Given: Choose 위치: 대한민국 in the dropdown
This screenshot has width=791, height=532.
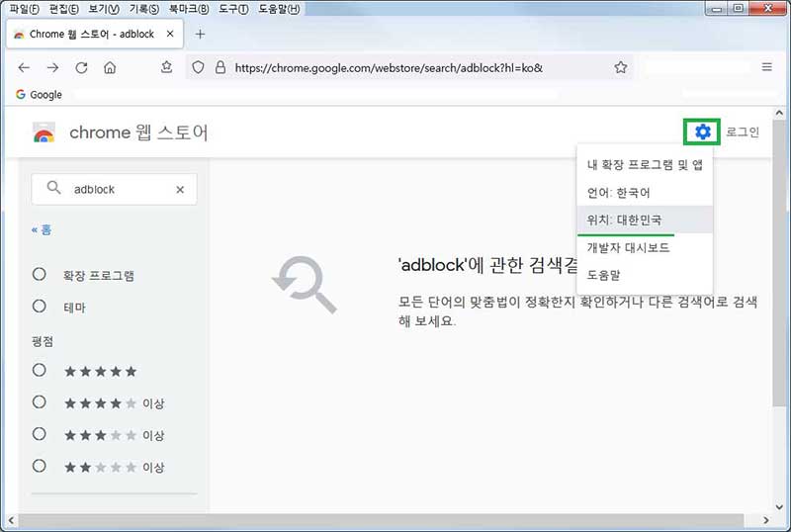Looking at the screenshot, I should [645, 220].
